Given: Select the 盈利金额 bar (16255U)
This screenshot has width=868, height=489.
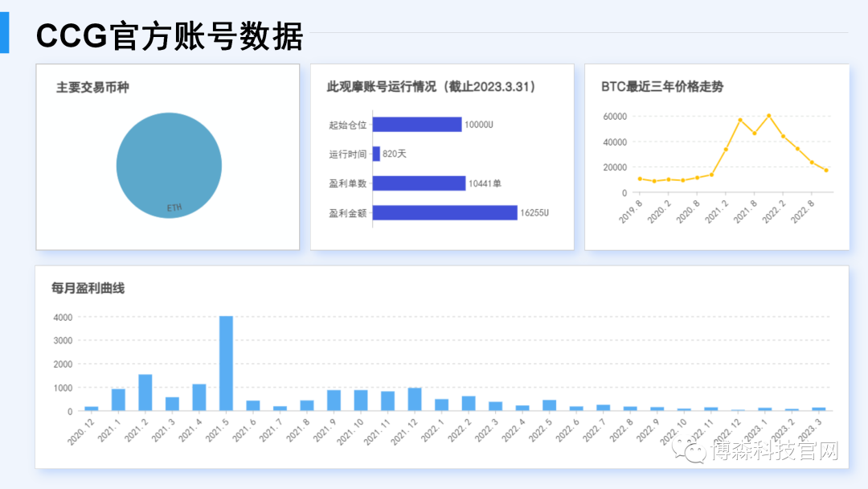Looking at the screenshot, I should click(x=445, y=212).
